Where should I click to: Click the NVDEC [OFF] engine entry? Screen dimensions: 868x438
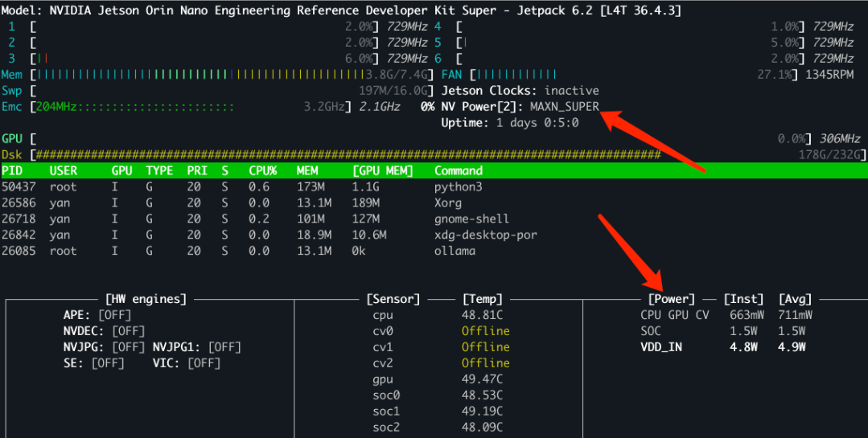(x=104, y=331)
